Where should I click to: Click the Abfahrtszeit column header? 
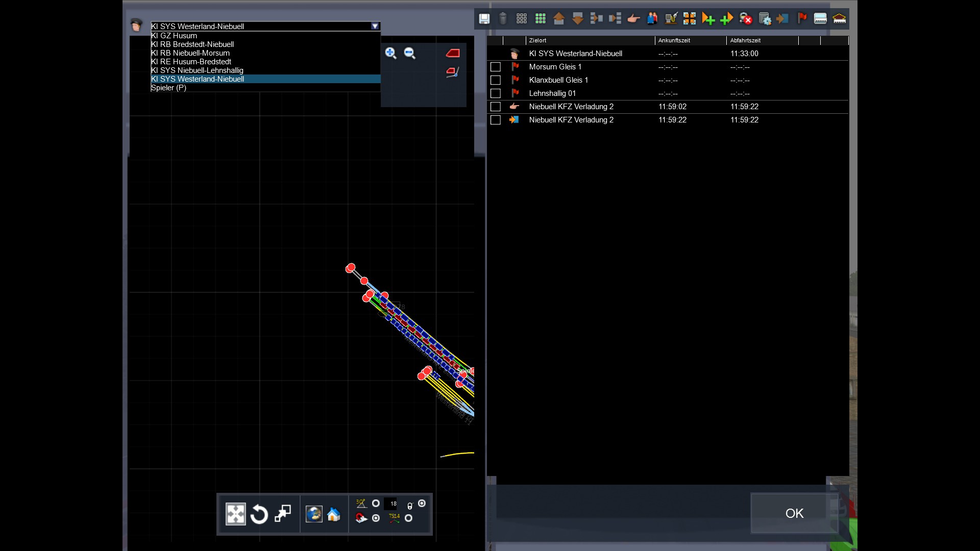(x=745, y=40)
